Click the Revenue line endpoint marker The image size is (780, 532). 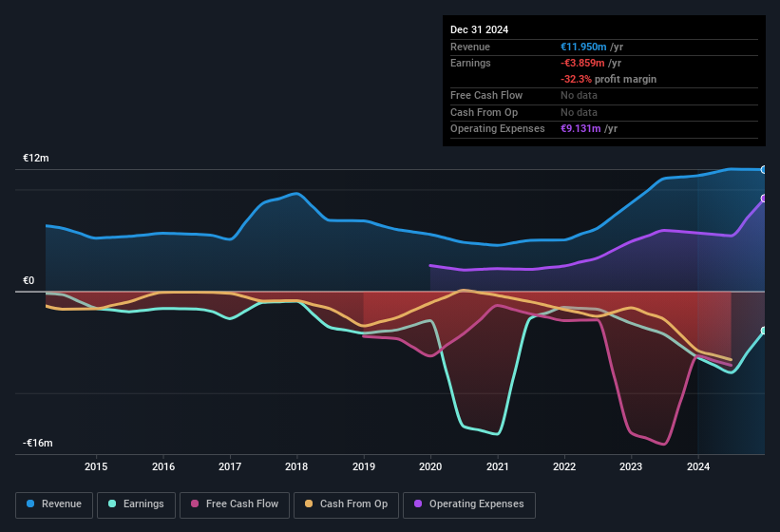point(764,170)
